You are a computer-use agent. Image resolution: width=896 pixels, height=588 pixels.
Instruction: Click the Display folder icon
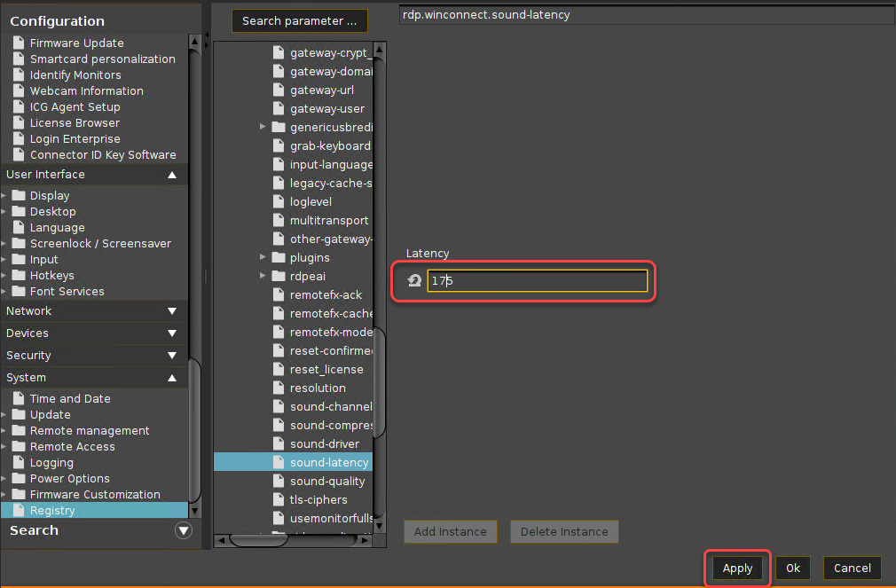pos(19,195)
